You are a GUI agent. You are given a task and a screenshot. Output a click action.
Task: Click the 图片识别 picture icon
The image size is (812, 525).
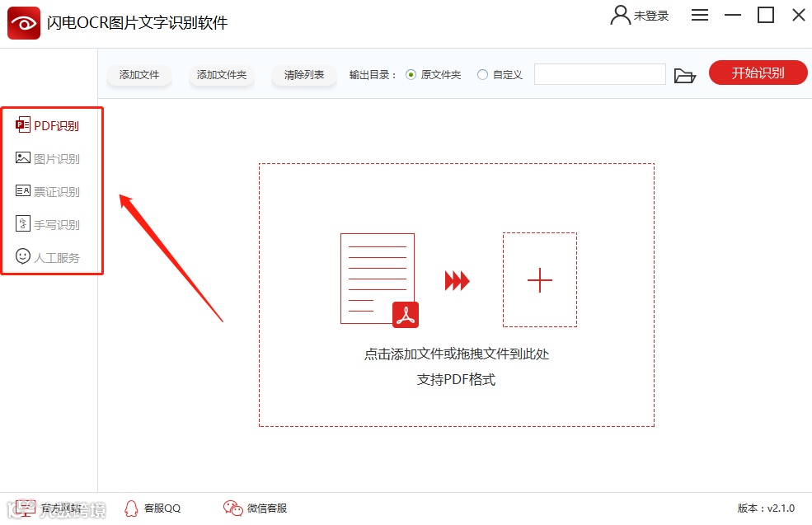click(x=23, y=158)
